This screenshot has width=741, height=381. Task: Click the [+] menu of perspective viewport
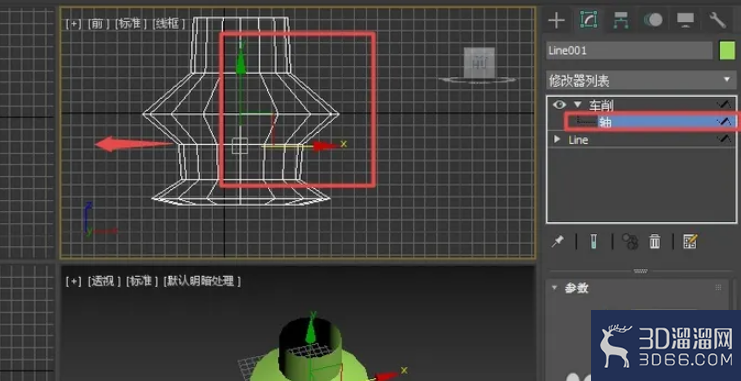[73, 281]
